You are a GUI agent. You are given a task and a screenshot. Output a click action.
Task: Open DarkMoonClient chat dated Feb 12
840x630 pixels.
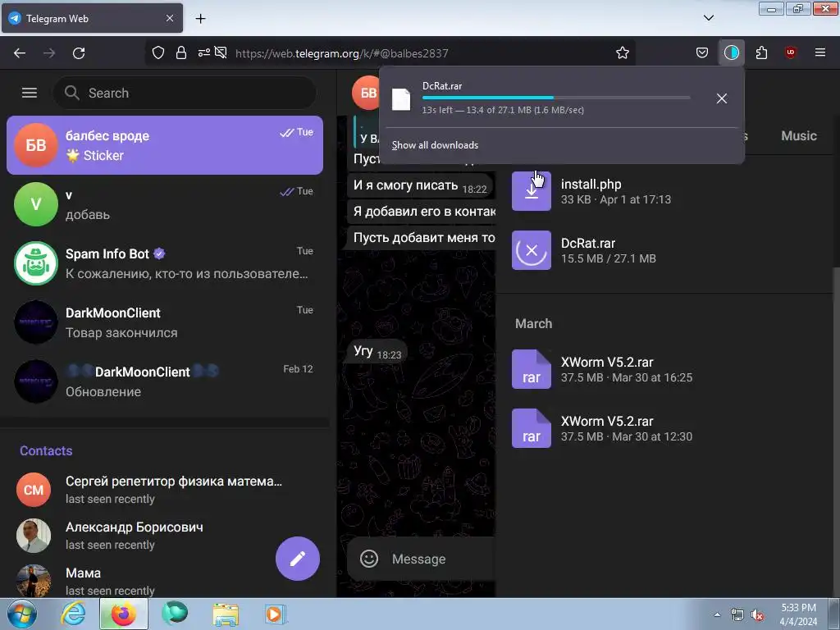click(x=165, y=381)
